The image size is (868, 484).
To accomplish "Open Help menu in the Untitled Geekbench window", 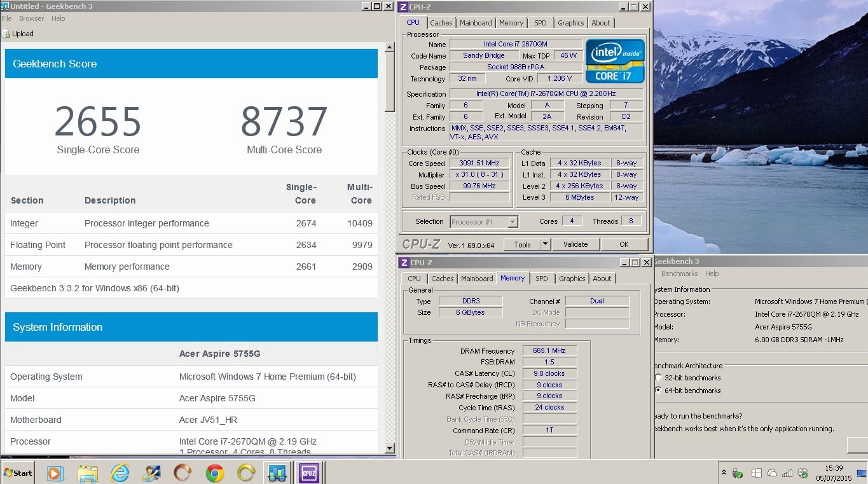I will click(x=59, y=18).
